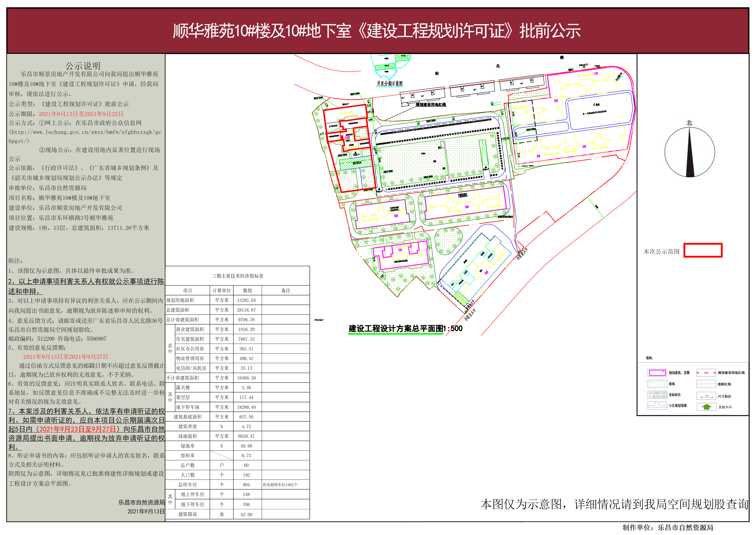Click the 建筑基底面积 value 627.50
756x535 pixels.
point(246,417)
